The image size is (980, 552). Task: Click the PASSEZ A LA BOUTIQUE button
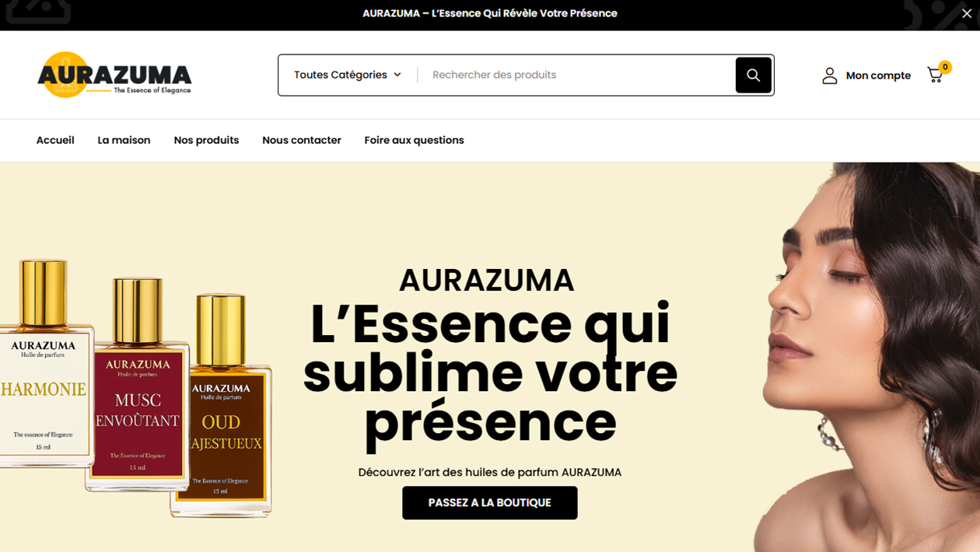tap(490, 503)
